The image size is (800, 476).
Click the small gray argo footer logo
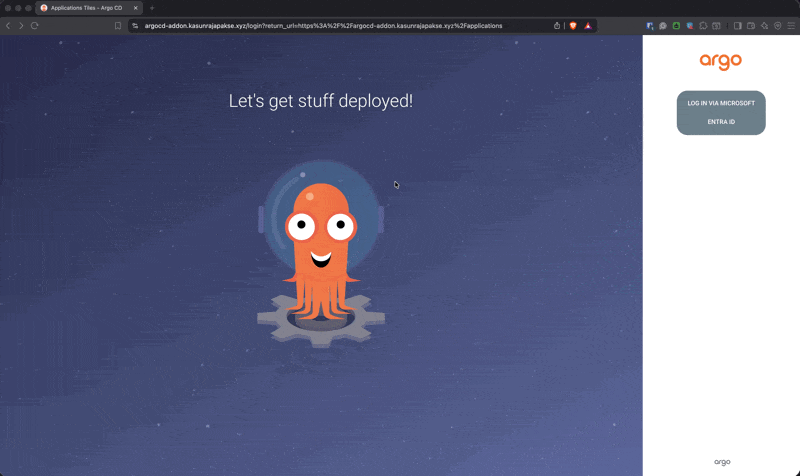pos(722,462)
